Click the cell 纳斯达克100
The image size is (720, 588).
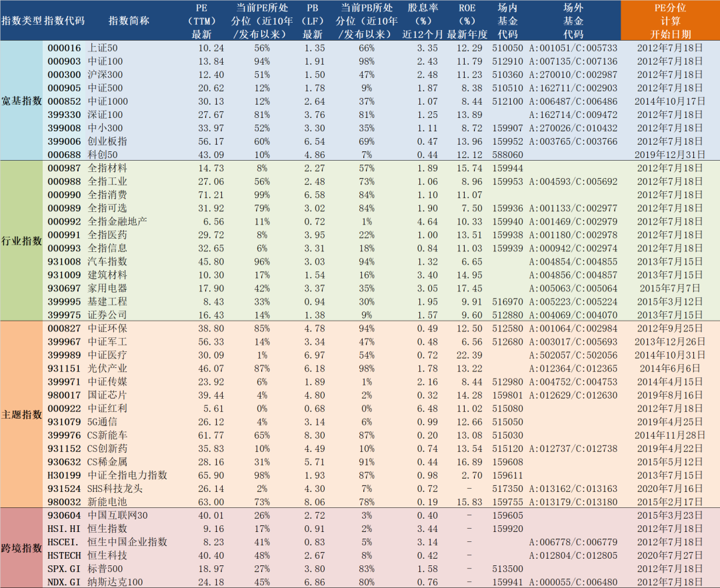[x=115, y=582]
